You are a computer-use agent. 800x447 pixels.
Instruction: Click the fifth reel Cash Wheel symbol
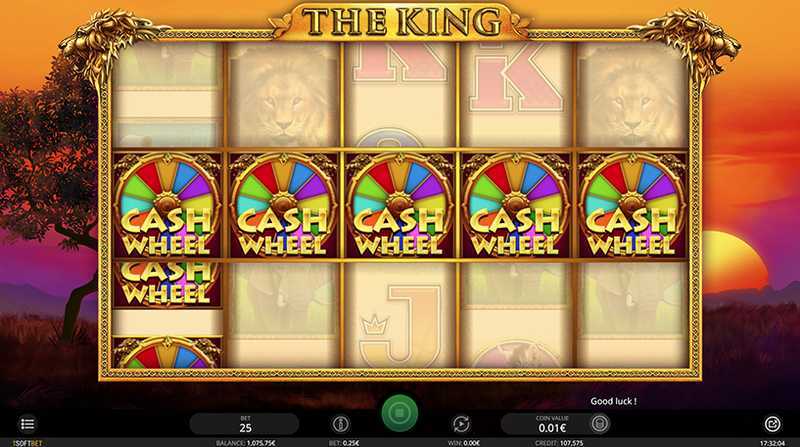[632, 205]
